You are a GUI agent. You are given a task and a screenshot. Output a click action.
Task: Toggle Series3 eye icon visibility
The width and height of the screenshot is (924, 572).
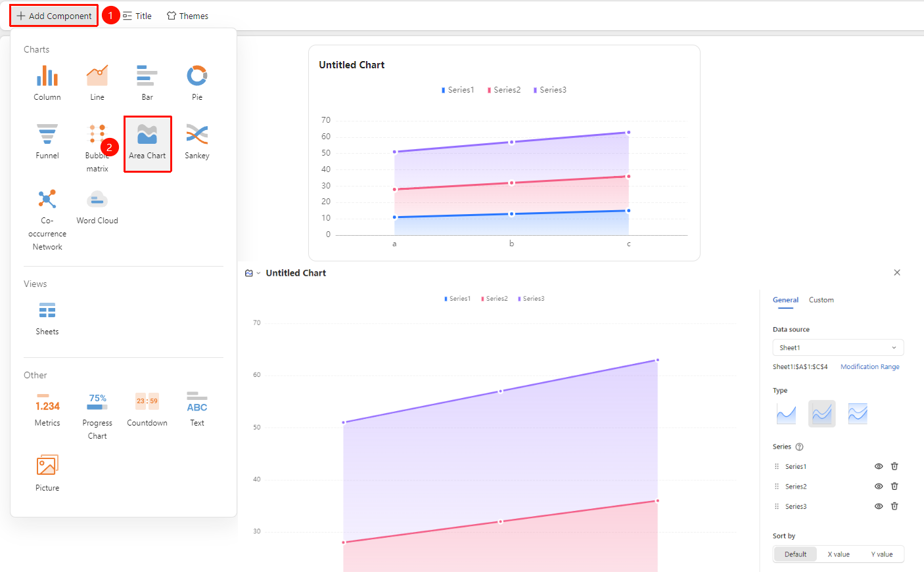(x=879, y=506)
